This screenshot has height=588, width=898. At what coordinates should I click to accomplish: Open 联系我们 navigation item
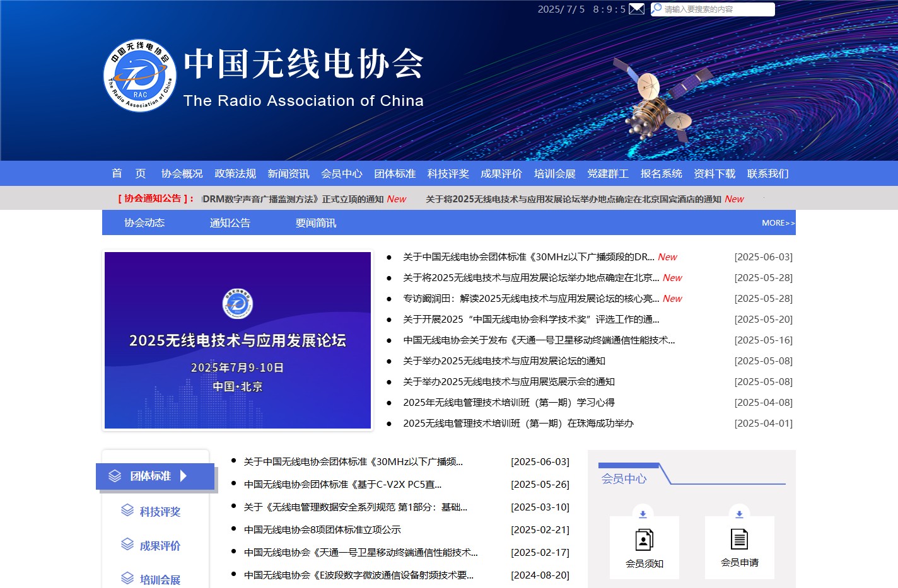click(768, 173)
